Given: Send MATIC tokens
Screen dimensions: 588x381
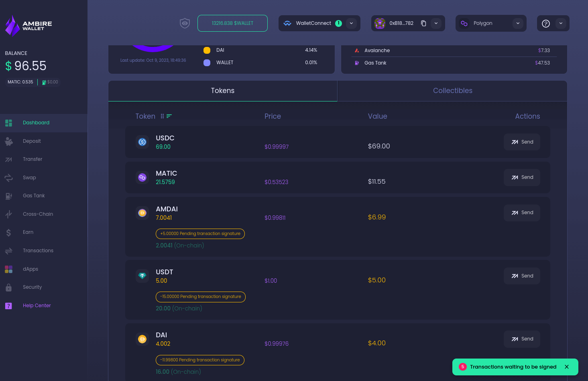Looking at the screenshot, I should tap(522, 177).
